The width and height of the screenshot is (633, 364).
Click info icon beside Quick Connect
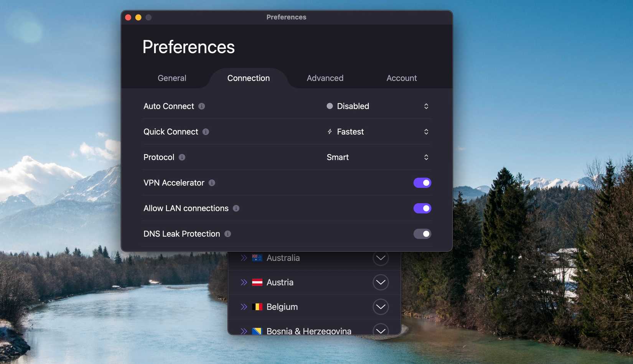pyautogui.click(x=206, y=132)
